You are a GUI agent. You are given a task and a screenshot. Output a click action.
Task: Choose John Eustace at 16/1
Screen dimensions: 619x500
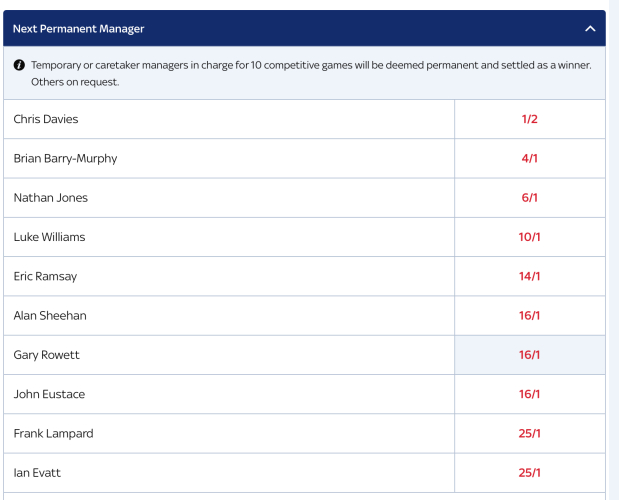(529, 394)
